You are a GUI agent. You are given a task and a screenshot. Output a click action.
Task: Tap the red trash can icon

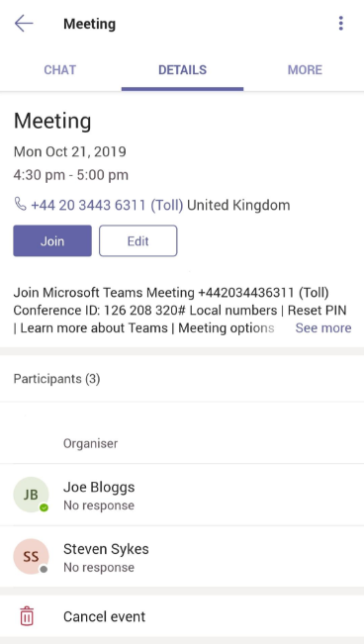click(x=27, y=616)
